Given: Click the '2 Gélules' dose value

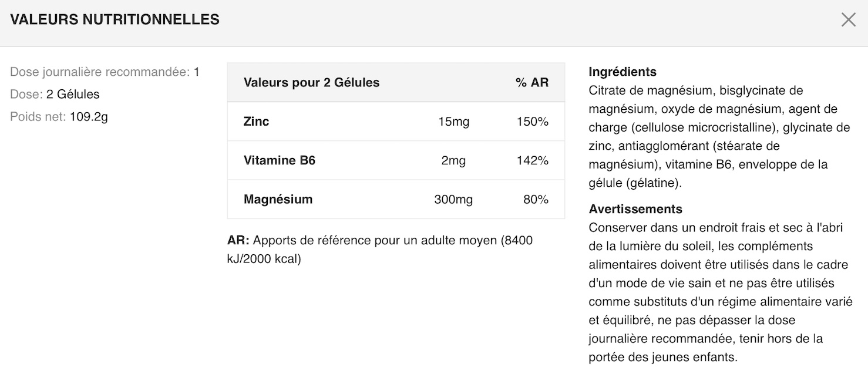Looking at the screenshot, I should point(73,95).
